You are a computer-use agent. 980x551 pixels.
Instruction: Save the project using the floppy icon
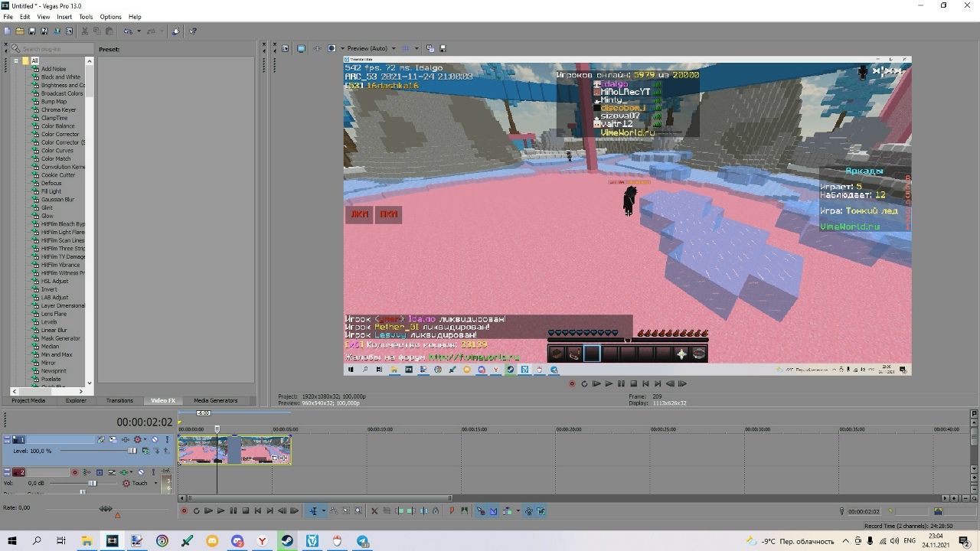(x=31, y=31)
